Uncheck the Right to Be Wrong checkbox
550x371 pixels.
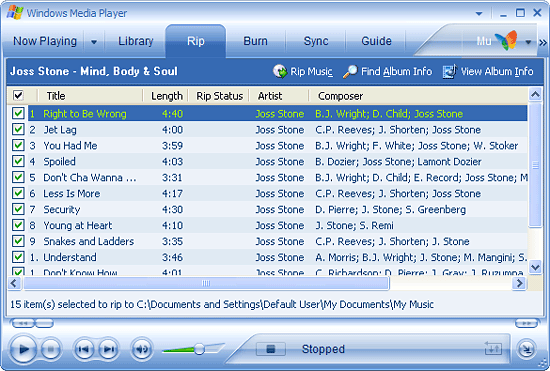coord(18,113)
